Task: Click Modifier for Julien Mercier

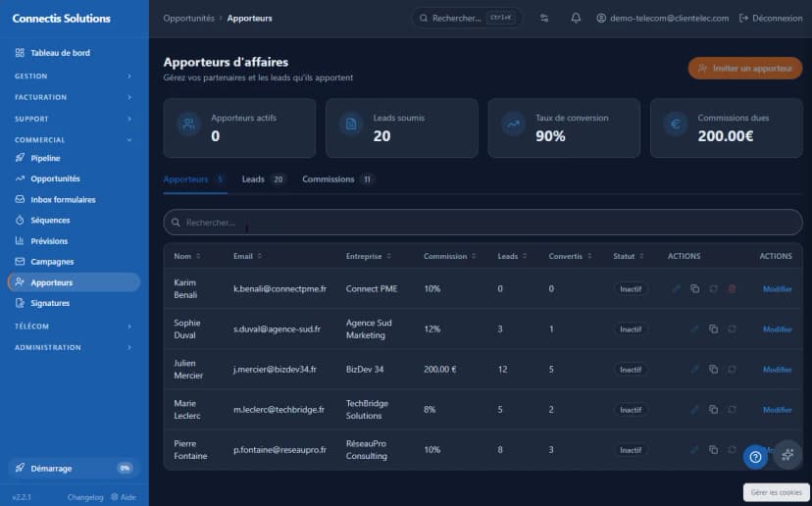Action: point(778,370)
